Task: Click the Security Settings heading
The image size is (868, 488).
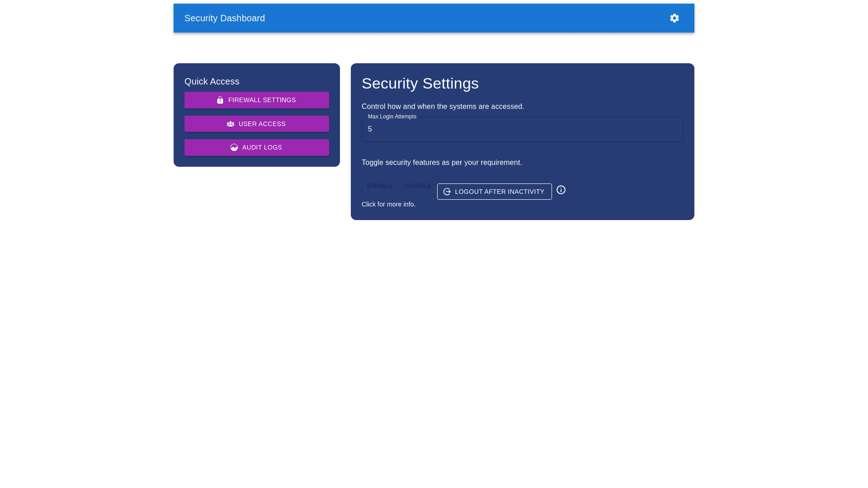Action: [x=420, y=84]
